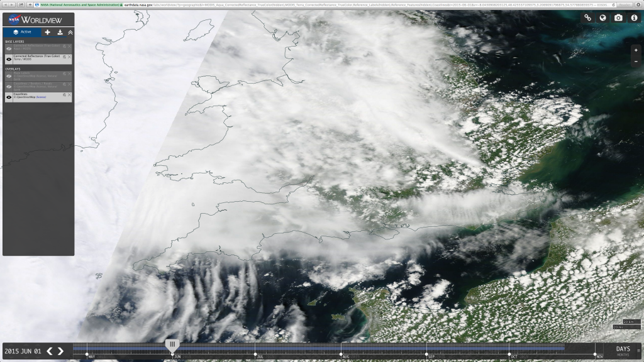Image resolution: width=644 pixels, height=362 pixels.
Task: Hide the Terra / MODIS base layer
Action: point(9,59)
